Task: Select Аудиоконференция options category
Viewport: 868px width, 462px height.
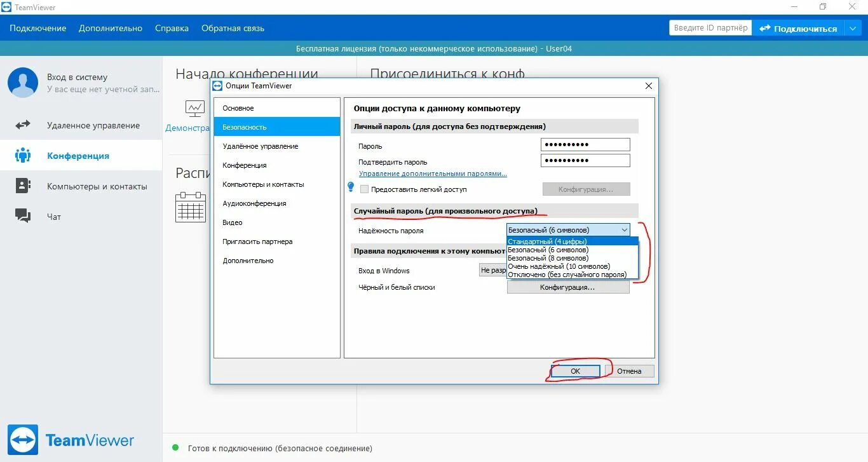Action: coord(277,203)
